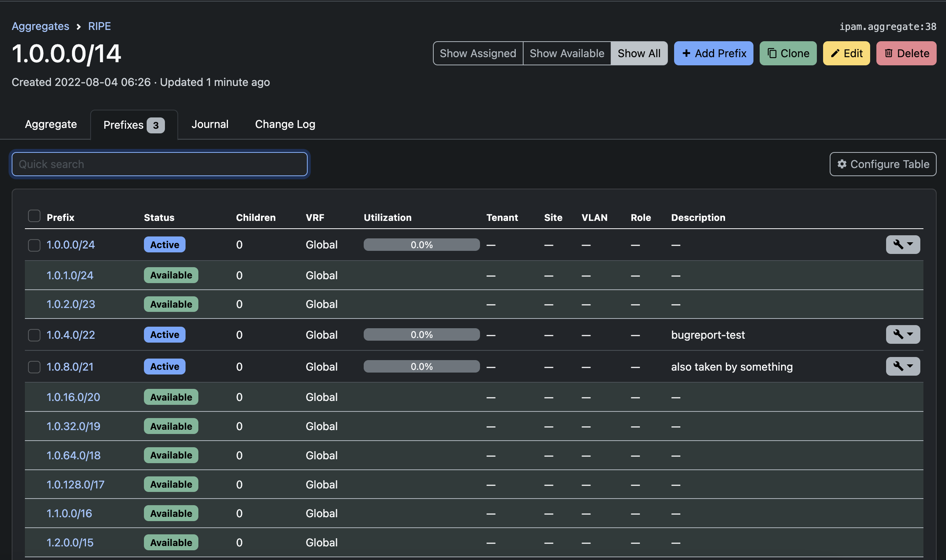Switch to the Journal tab
The height and width of the screenshot is (560, 946).
click(210, 124)
